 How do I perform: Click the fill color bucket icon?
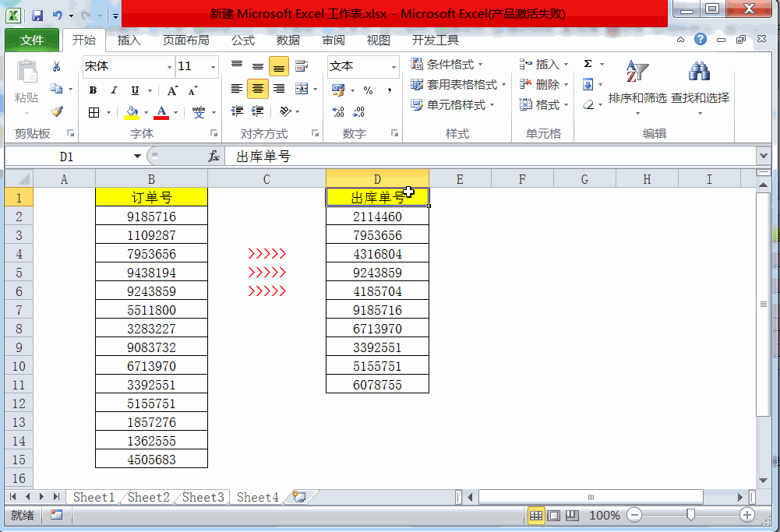tap(132, 112)
